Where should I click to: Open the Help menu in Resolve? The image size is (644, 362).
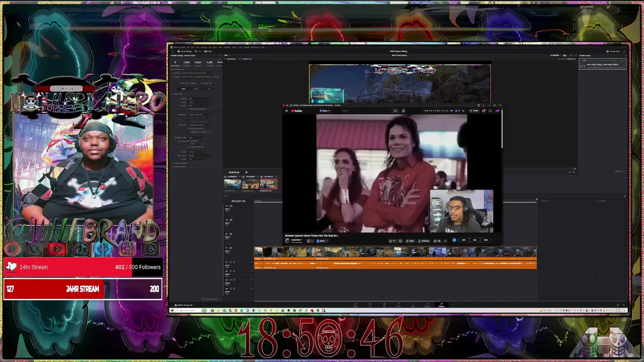click(x=262, y=47)
